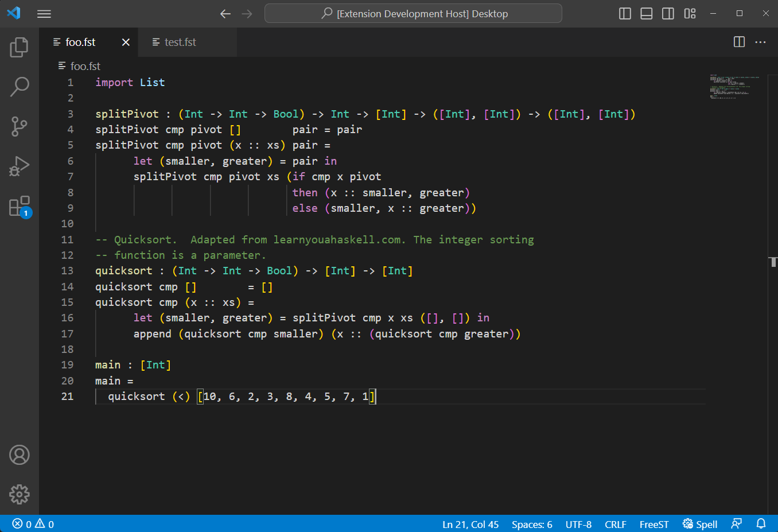The height and width of the screenshot is (532, 778).
Task: Click the Accounts icon in the activity bar
Action: point(19,455)
